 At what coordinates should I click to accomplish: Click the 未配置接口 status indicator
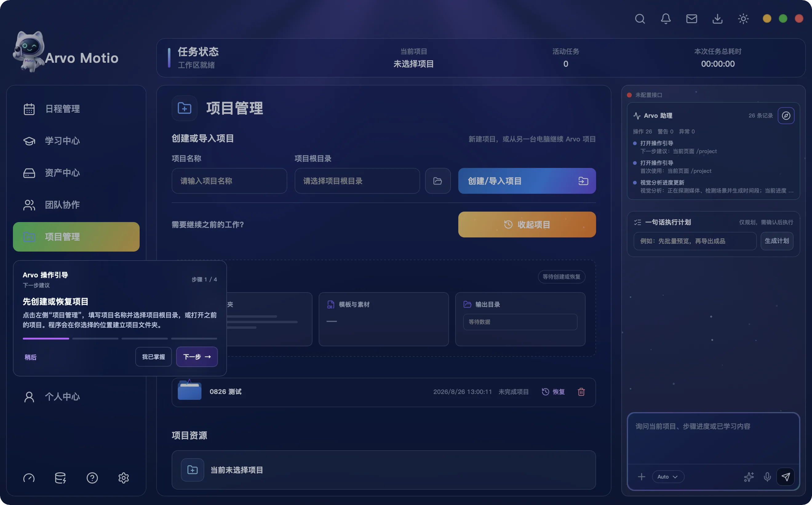(644, 95)
